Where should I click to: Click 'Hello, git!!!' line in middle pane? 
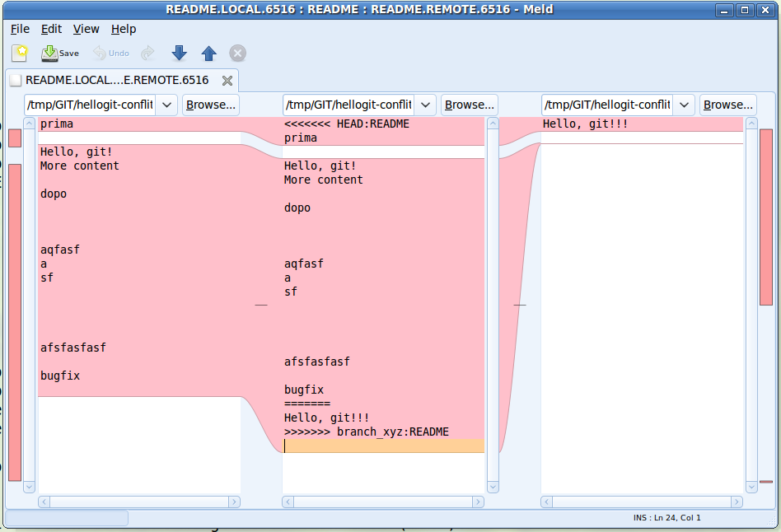[327, 418]
